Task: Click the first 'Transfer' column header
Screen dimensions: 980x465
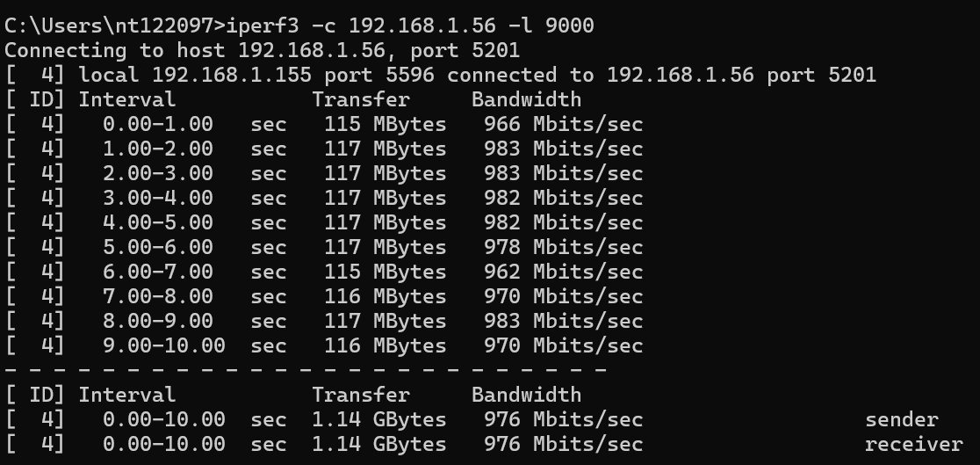Action: (361, 99)
